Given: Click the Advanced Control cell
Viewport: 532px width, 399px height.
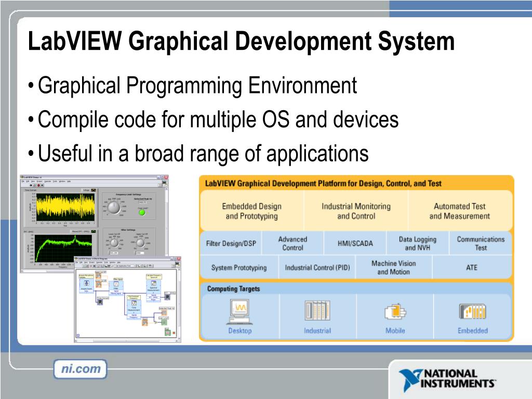Looking at the screenshot, I should pyautogui.click(x=293, y=243).
